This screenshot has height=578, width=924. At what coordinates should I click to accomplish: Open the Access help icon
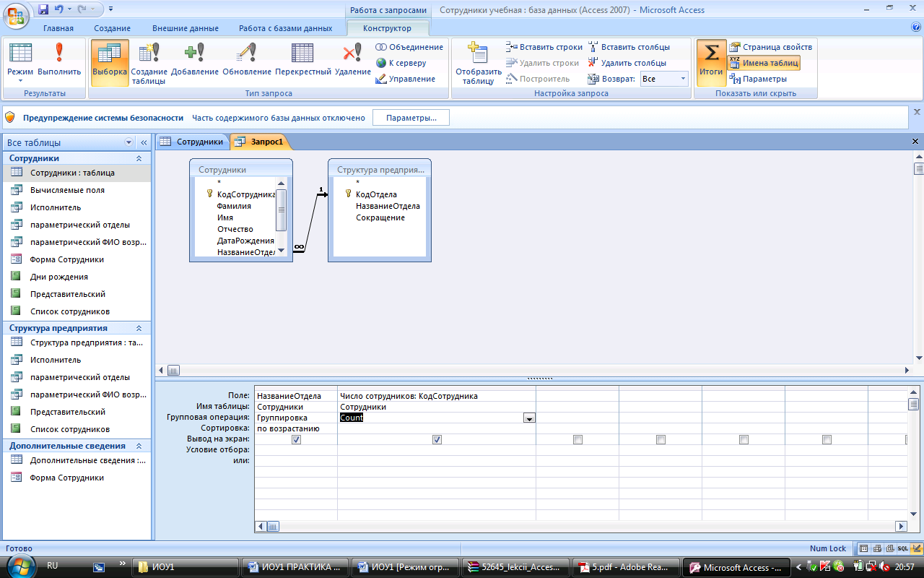click(916, 27)
